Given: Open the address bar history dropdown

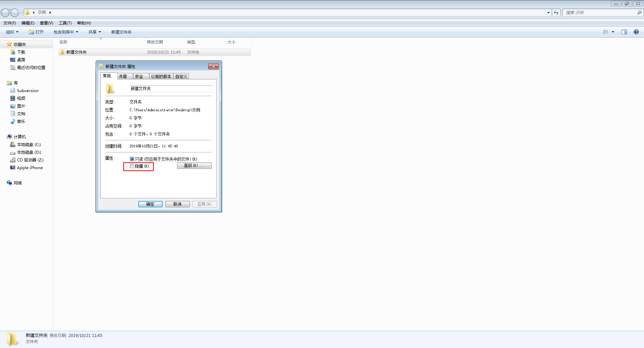Looking at the screenshot, I should (548, 13).
